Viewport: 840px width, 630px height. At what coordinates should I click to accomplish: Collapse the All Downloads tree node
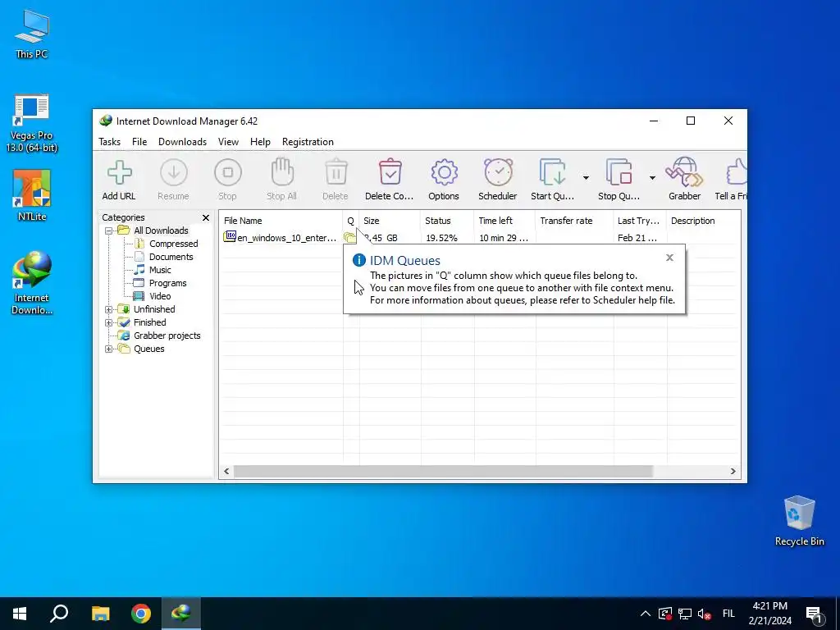click(x=109, y=231)
